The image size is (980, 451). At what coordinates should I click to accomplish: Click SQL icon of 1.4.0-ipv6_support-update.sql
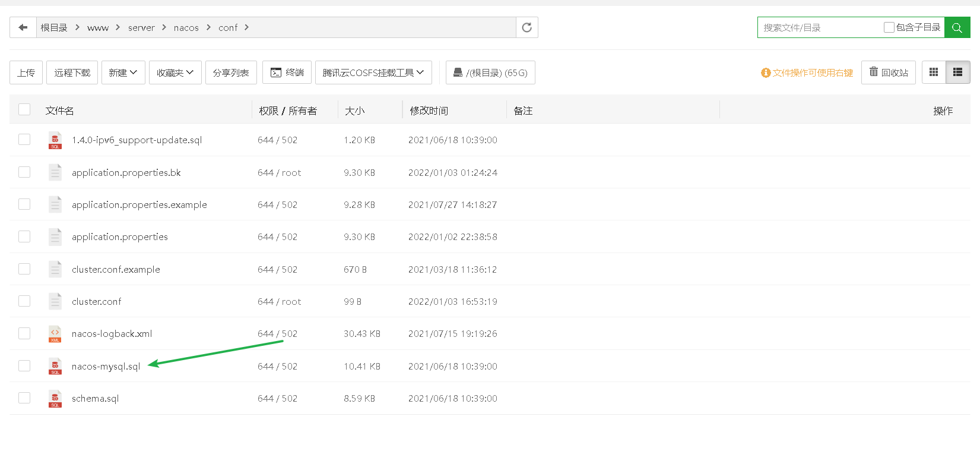[55, 140]
